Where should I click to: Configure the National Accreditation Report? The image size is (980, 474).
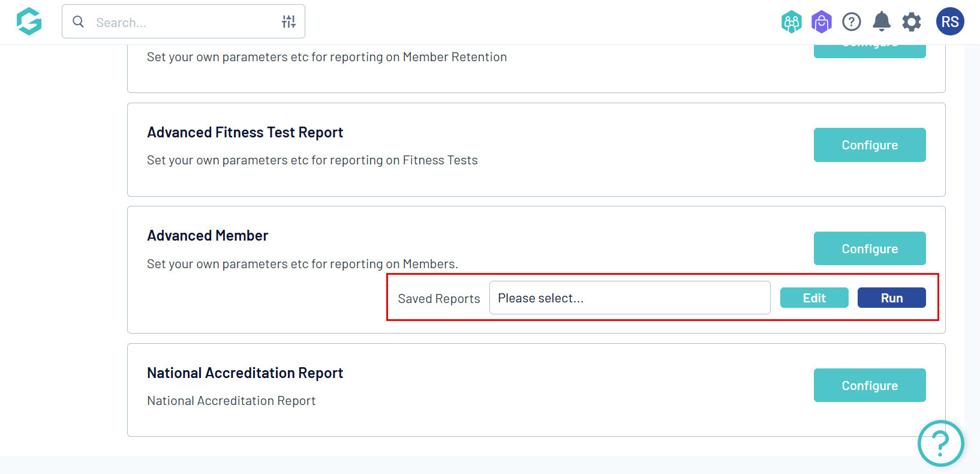tap(869, 385)
